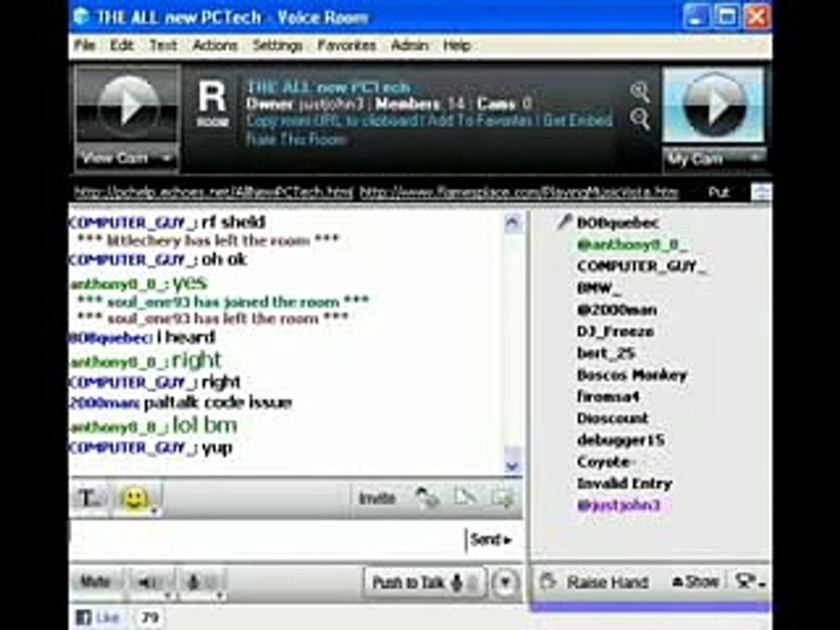Open the Text menu
Screen dimensions: 840x630
tap(163, 45)
